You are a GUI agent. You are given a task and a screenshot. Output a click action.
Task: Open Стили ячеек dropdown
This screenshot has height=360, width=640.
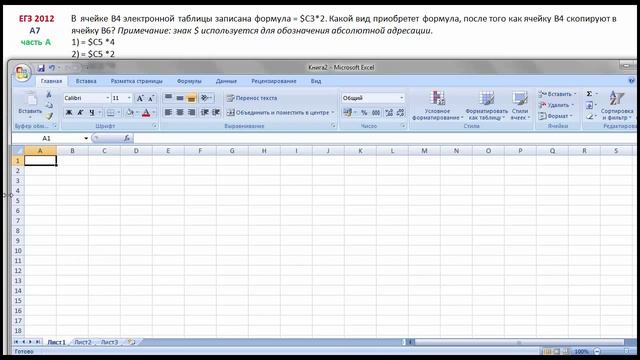click(x=520, y=106)
